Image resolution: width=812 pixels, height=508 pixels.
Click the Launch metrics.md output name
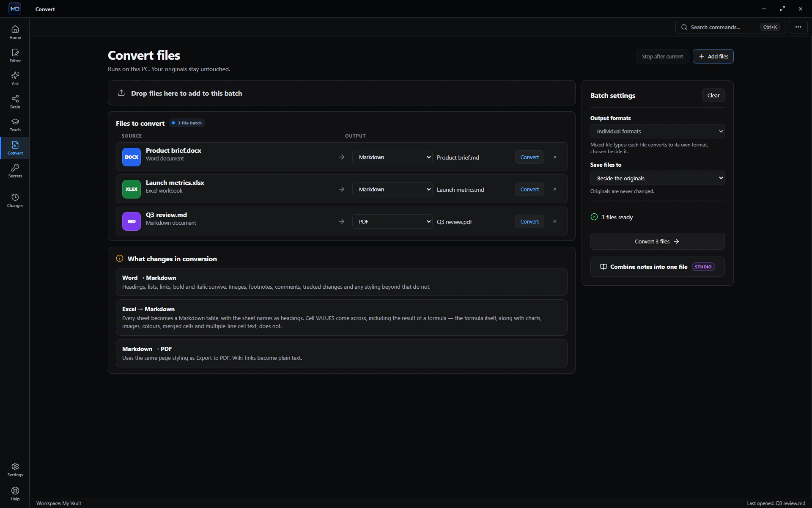coord(461,190)
